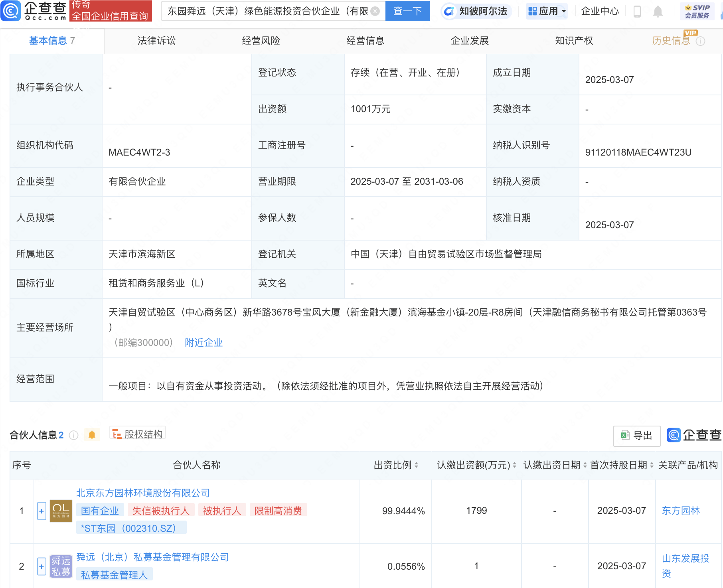
Task: Switch to 知识产权 tab
Action: [x=574, y=41]
